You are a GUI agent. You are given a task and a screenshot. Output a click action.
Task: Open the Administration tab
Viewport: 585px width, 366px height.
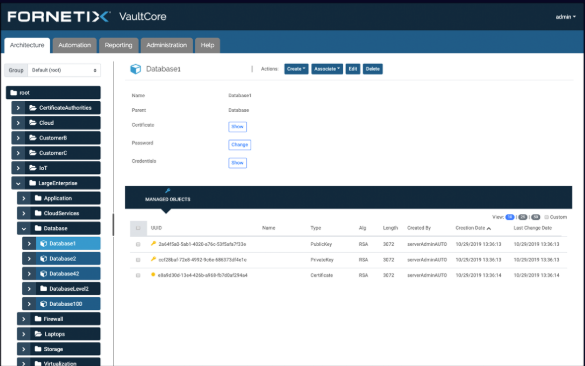(166, 45)
